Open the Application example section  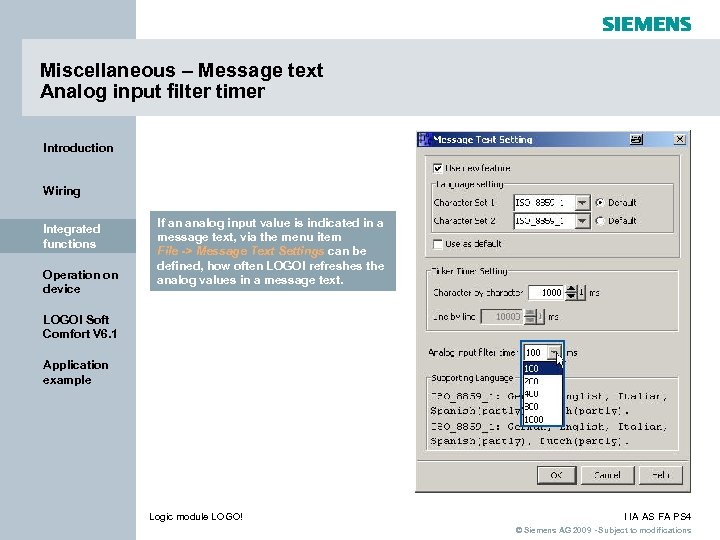75,372
